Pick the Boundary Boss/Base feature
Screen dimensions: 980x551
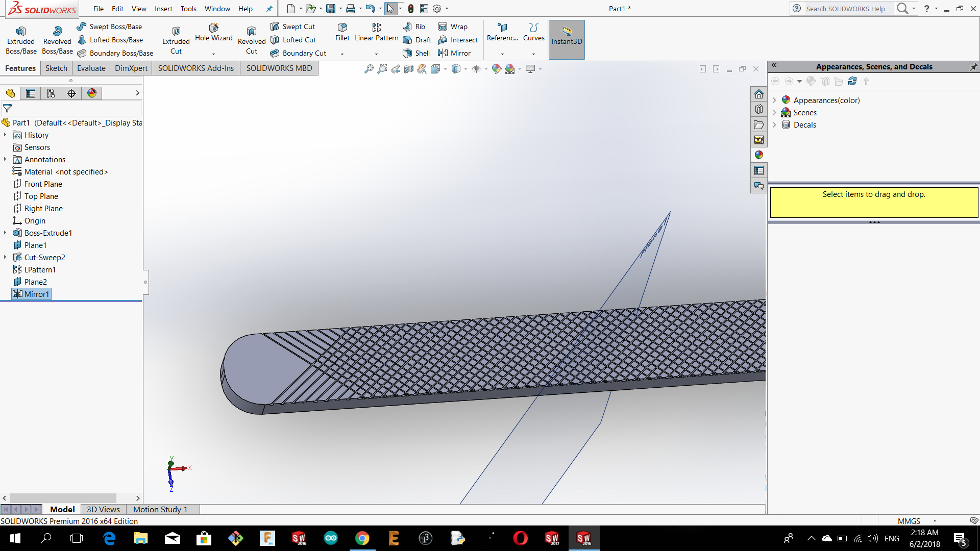click(x=115, y=53)
